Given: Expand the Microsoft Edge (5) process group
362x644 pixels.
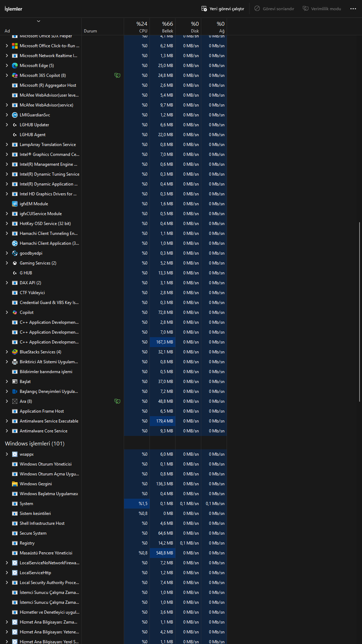Looking at the screenshot, I should pos(7,66).
